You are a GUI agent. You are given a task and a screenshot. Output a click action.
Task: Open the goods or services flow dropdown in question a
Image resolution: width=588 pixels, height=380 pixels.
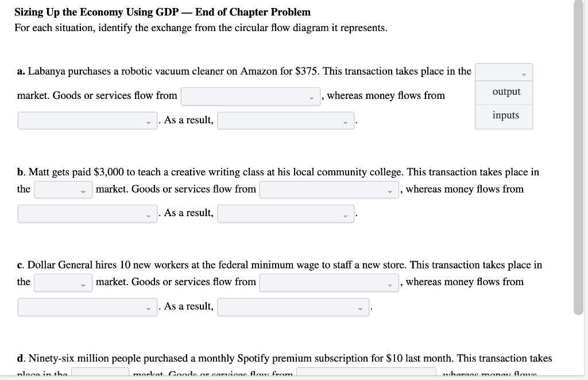pos(250,96)
